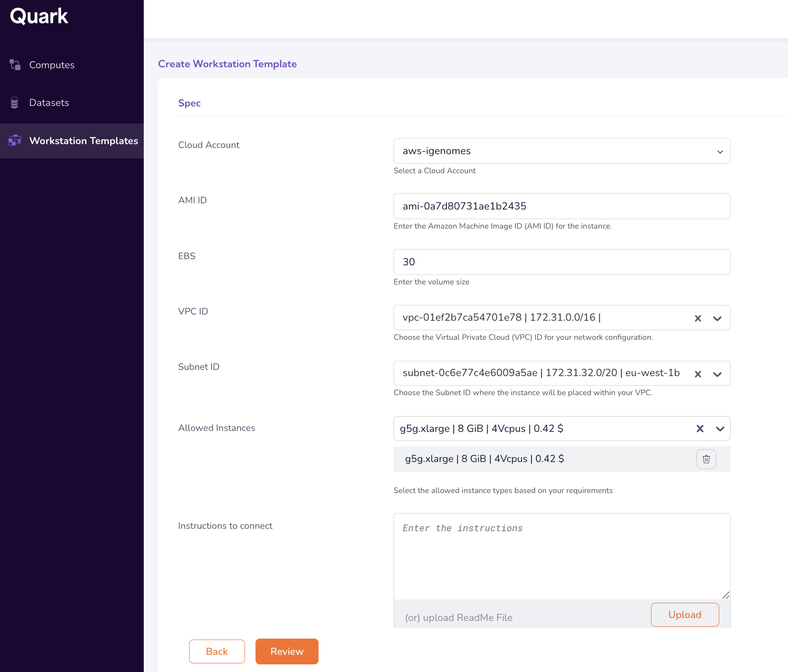Click the Allowed Instances field label

click(x=216, y=428)
